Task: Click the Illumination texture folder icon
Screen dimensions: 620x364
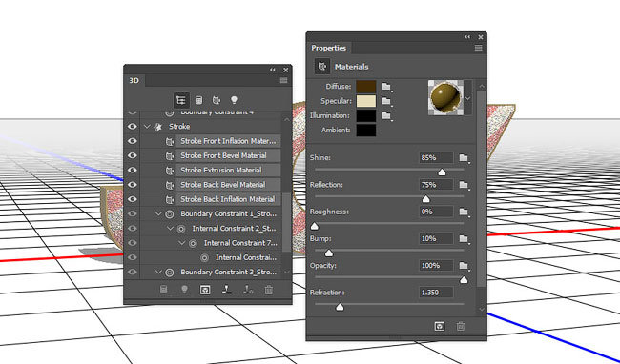Action: pyautogui.click(x=386, y=115)
